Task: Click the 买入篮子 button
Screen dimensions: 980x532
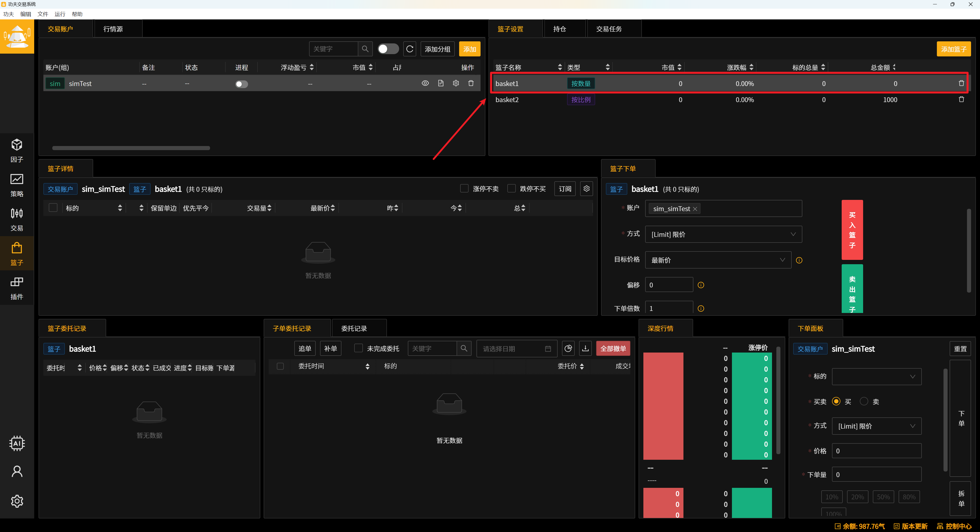Action: (x=852, y=230)
